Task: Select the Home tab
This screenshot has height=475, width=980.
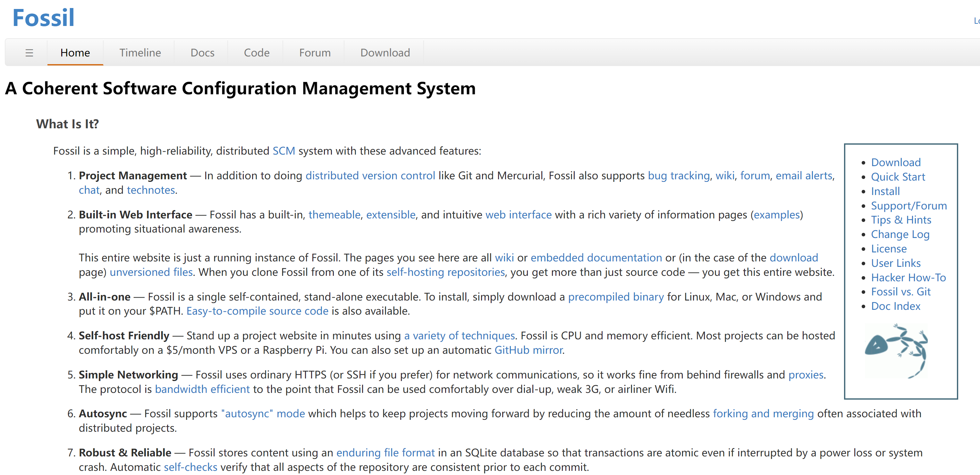Action: pos(75,53)
